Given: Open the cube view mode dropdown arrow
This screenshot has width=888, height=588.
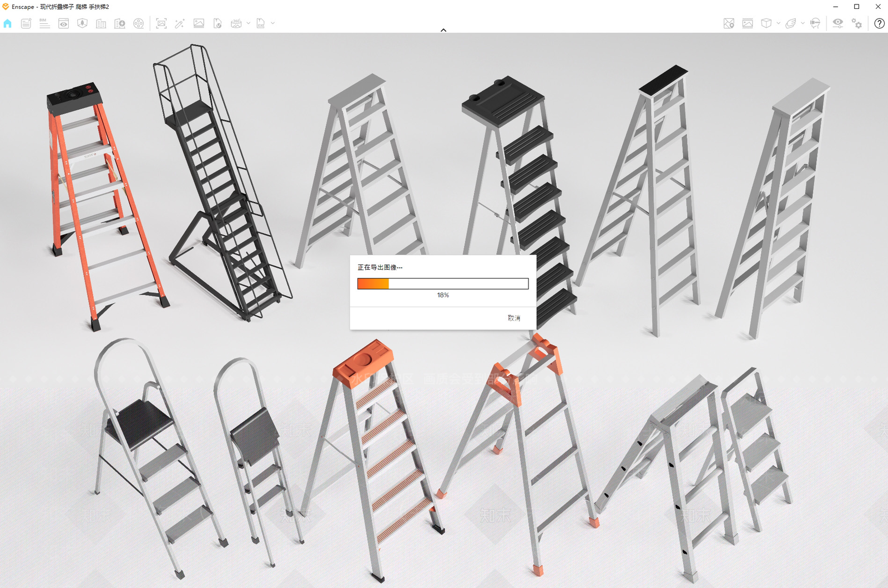Looking at the screenshot, I should [x=778, y=23].
